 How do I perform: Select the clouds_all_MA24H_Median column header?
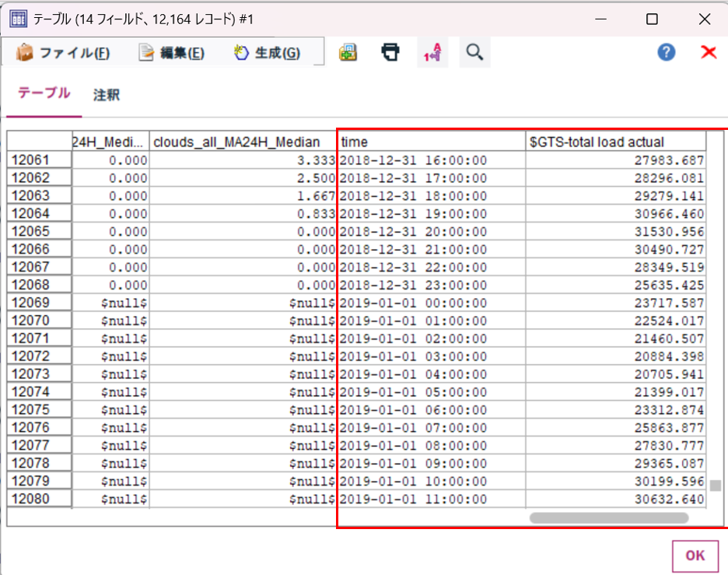point(243,142)
